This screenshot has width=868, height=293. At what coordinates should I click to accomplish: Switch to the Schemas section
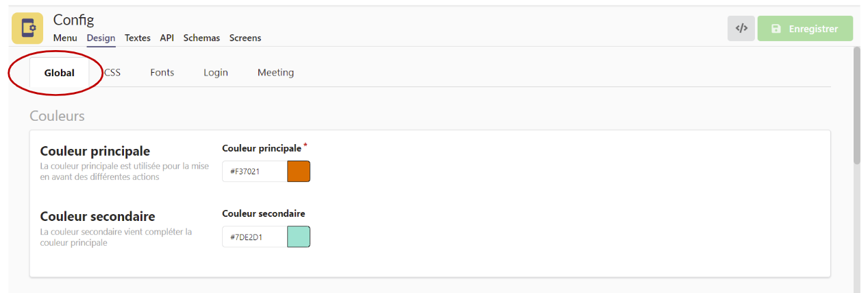click(x=201, y=38)
